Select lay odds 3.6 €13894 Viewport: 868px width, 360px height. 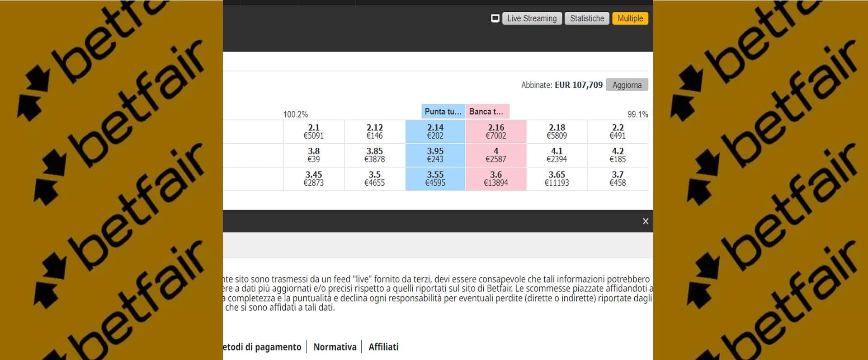496,179
